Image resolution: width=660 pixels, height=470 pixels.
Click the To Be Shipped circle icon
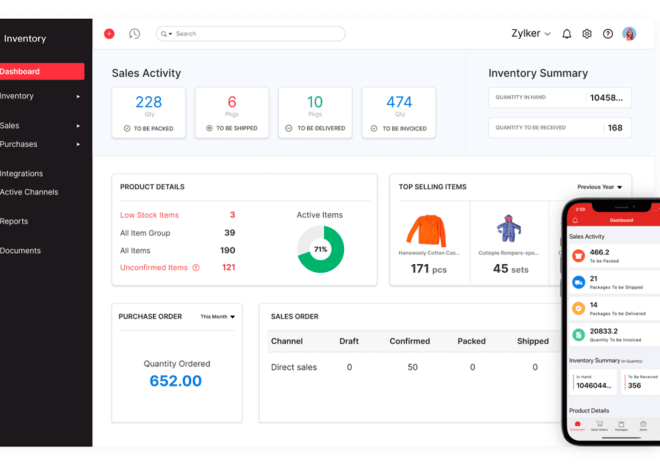tap(209, 128)
